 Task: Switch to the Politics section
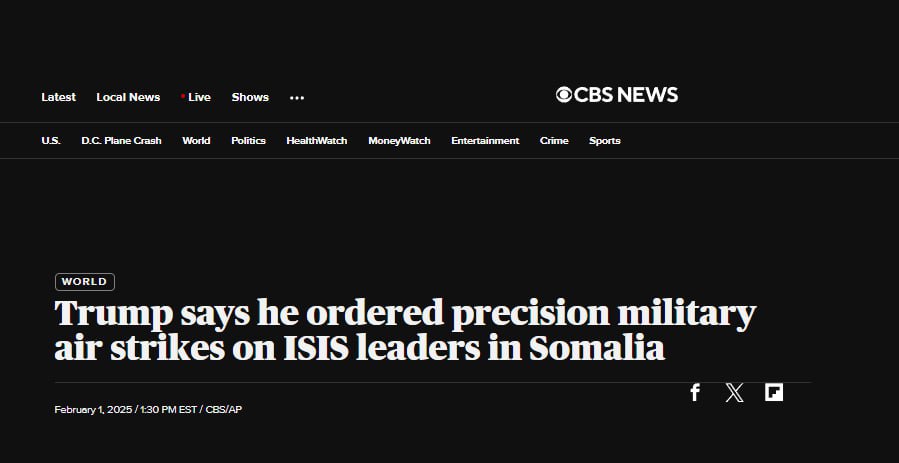pos(248,141)
